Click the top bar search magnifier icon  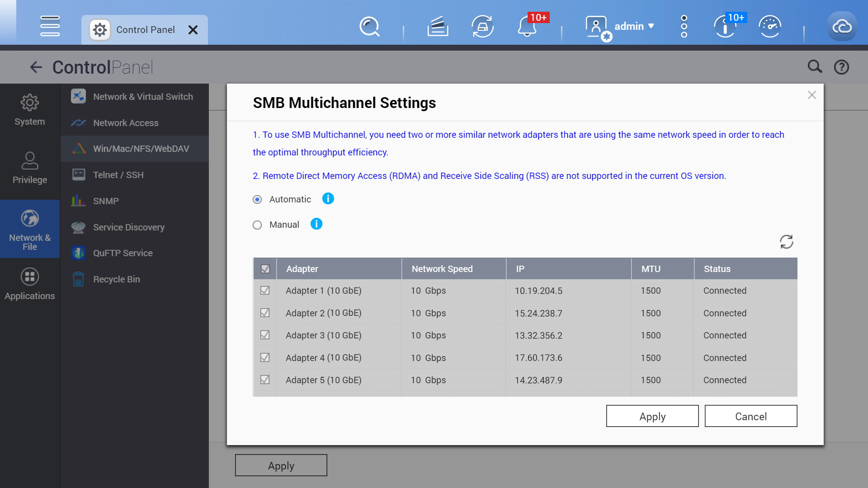[x=369, y=27]
